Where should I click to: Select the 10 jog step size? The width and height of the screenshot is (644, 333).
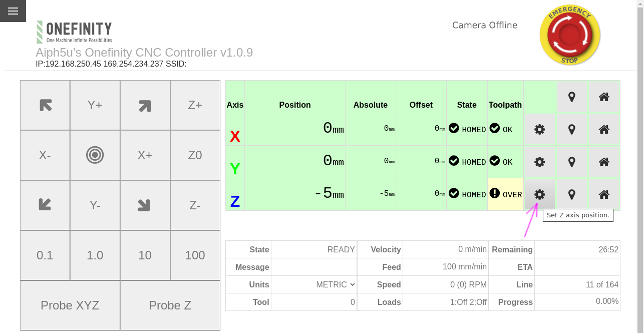click(145, 255)
